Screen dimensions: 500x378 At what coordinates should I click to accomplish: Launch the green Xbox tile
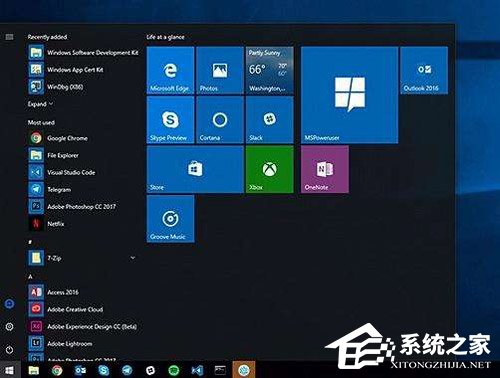[x=270, y=169]
